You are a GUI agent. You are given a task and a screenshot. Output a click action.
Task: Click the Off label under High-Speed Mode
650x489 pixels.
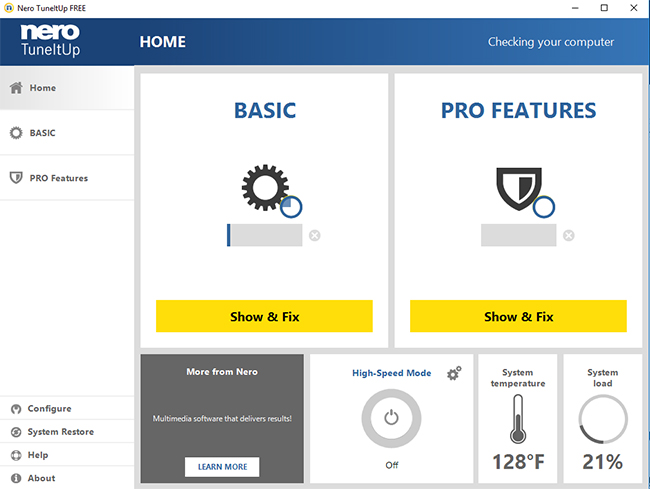tap(392, 465)
